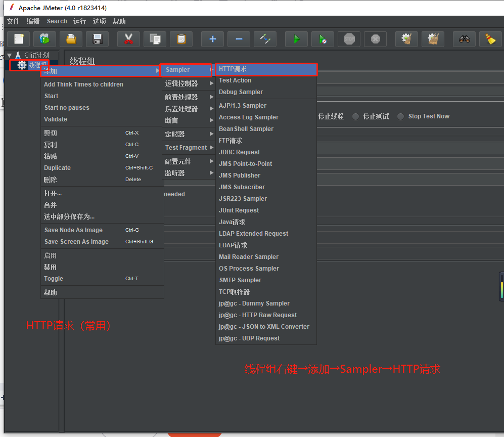Expand the 定时器 submenu
This screenshot has height=437, width=504.
tap(189, 134)
